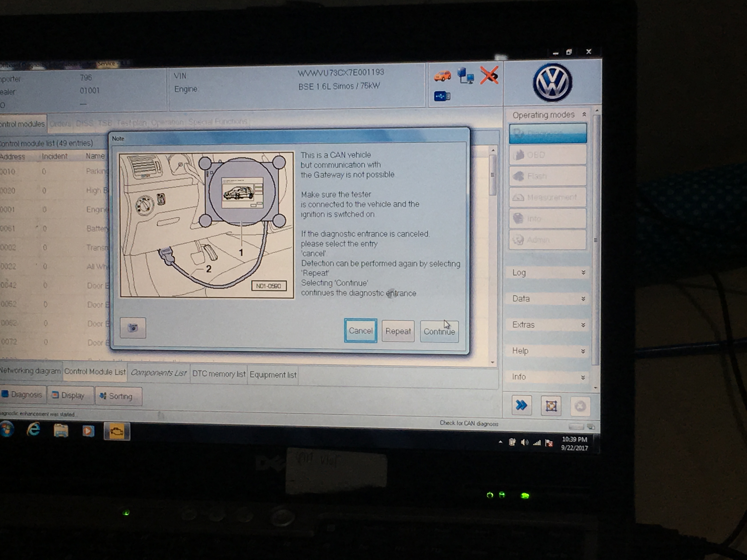Viewport: 747px width, 560px height.
Task: Click the Repeat button
Action: click(x=398, y=331)
